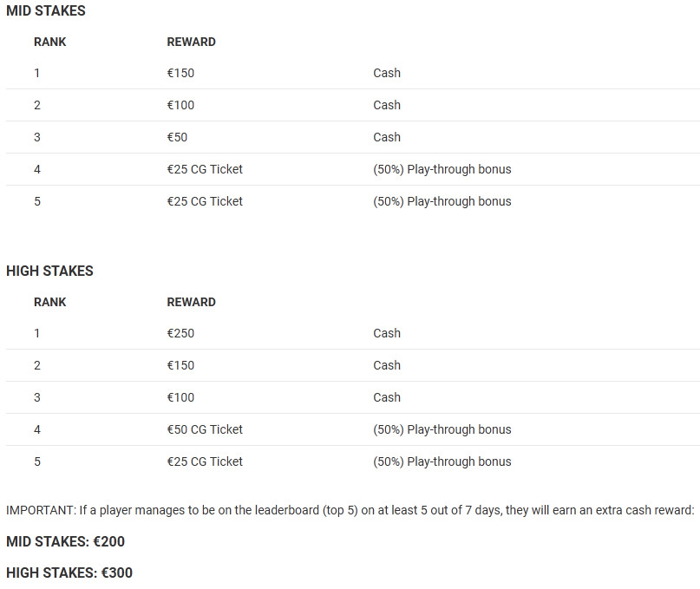Click the €100 reward in High Stakes rank 3

click(180, 397)
